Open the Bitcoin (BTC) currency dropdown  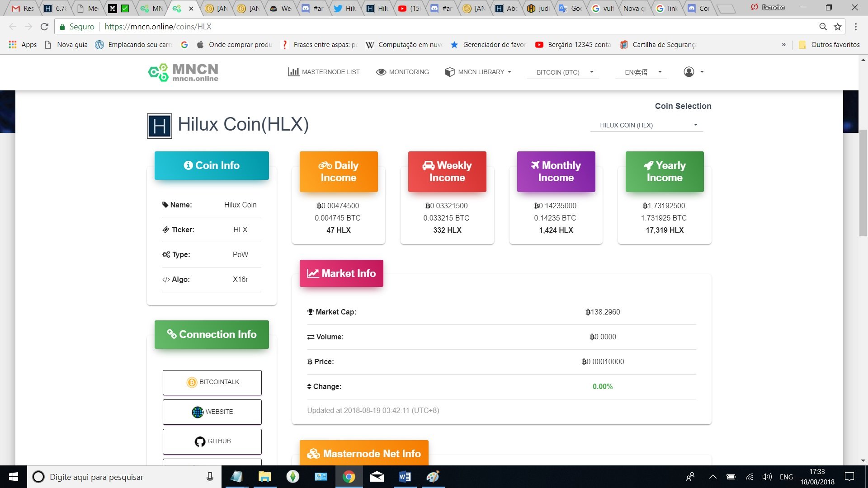(x=563, y=72)
